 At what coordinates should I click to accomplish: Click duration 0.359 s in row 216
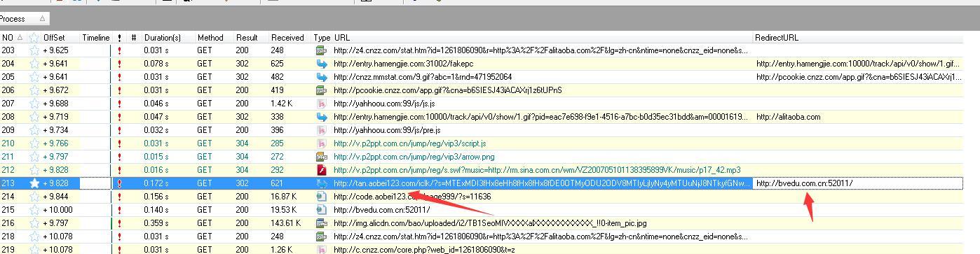click(x=156, y=223)
